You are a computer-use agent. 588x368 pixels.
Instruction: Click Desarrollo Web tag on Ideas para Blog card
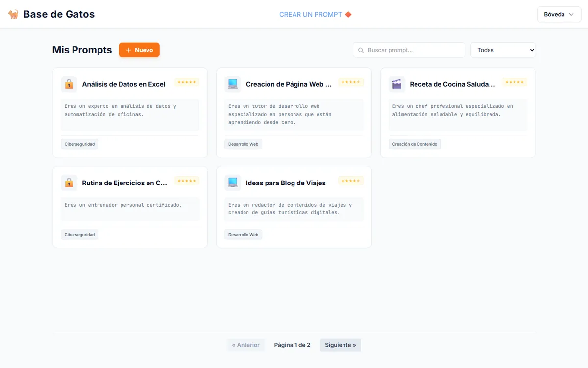click(x=244, y=235)
